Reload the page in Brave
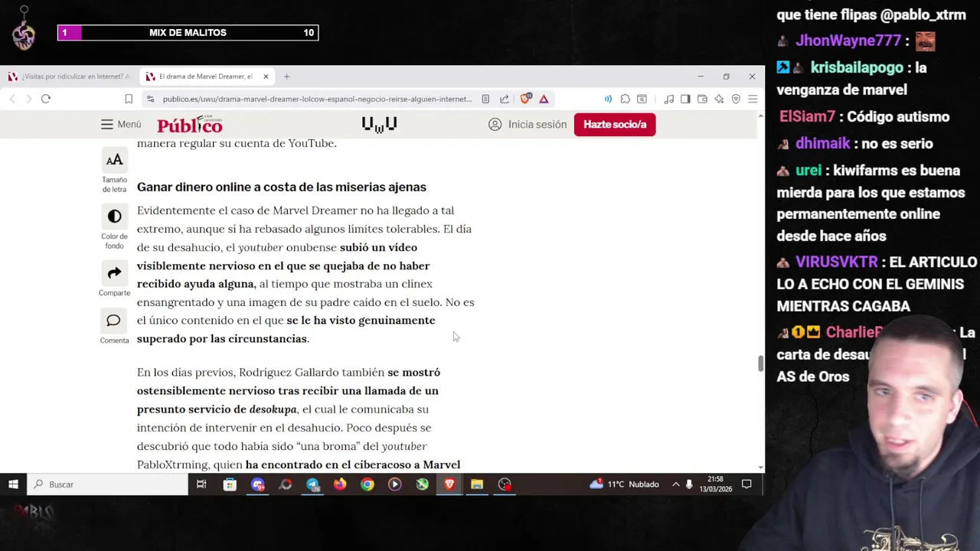This screenshot has width=980, height=551. click(x=46, y=99)
